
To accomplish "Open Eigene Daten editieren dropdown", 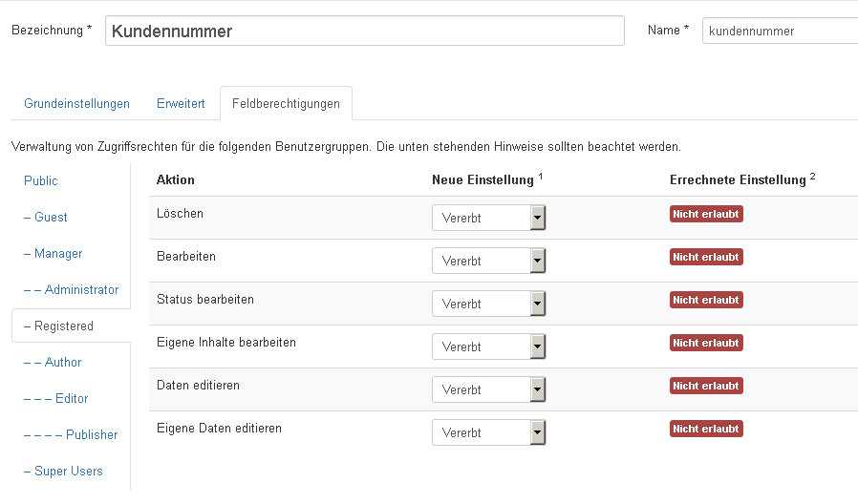I will tap(488, 432).
